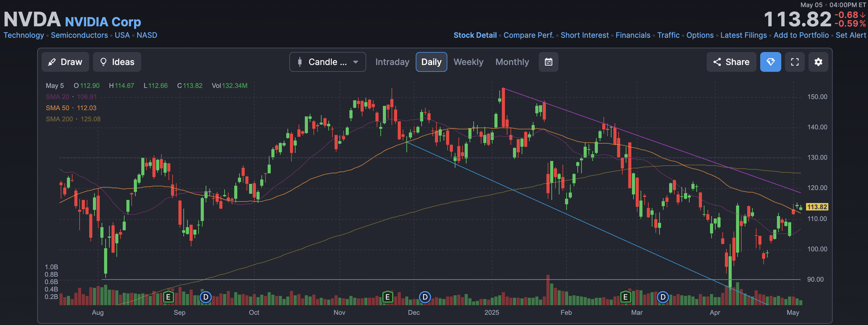The image size is (868, 325).
Task: Share the NVDA chart
Action: (731, 62)
